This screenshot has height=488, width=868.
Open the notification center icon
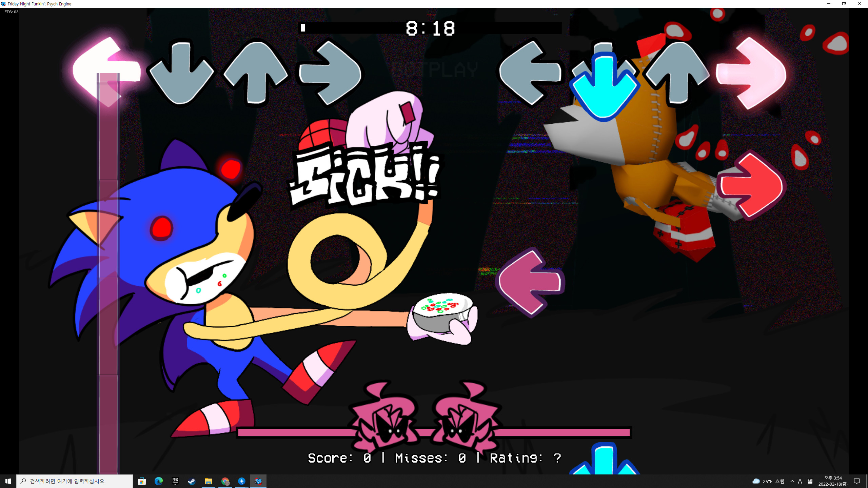click(857, 481)
